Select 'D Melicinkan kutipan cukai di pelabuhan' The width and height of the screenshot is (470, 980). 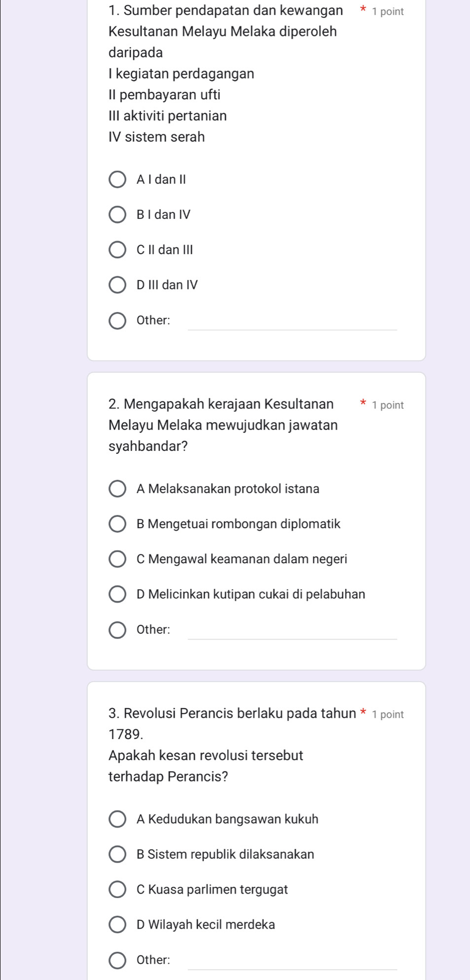(x=117, y=594)
